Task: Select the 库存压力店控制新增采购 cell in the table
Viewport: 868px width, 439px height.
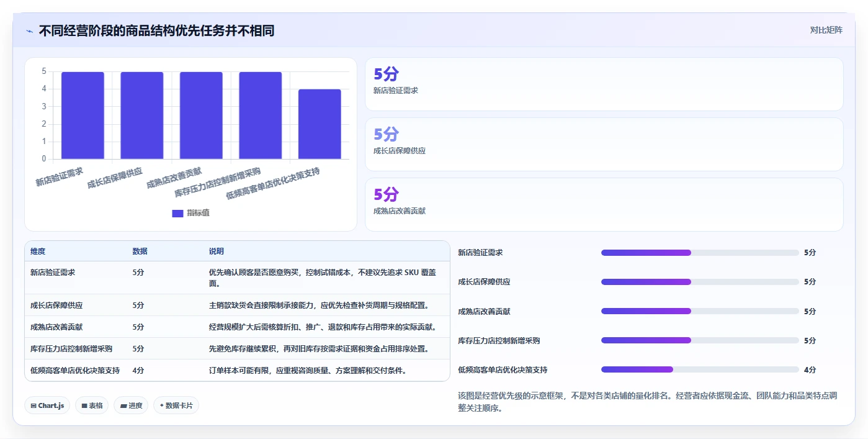Action: (x=71, y=349)
